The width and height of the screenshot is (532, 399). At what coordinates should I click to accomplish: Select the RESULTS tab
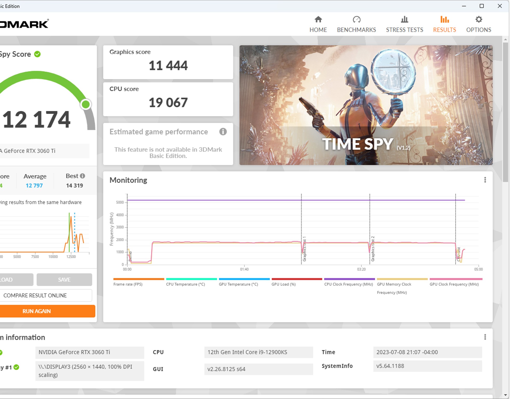pos(444,24)
